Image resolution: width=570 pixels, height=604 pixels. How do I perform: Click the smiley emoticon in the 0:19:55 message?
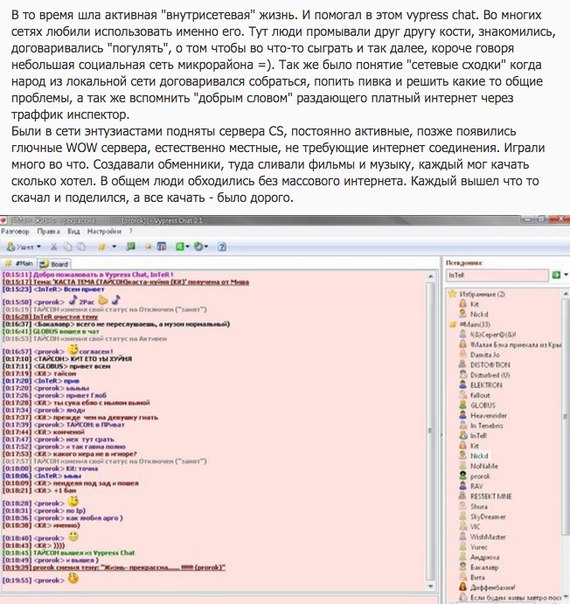[73, 578]
